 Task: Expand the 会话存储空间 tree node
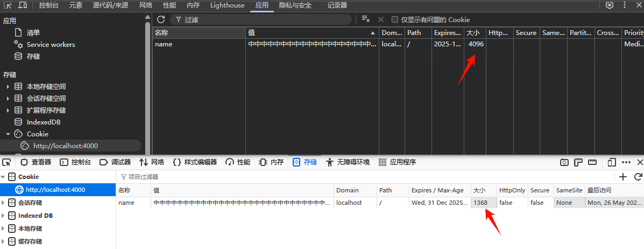[x=8, y=99]
